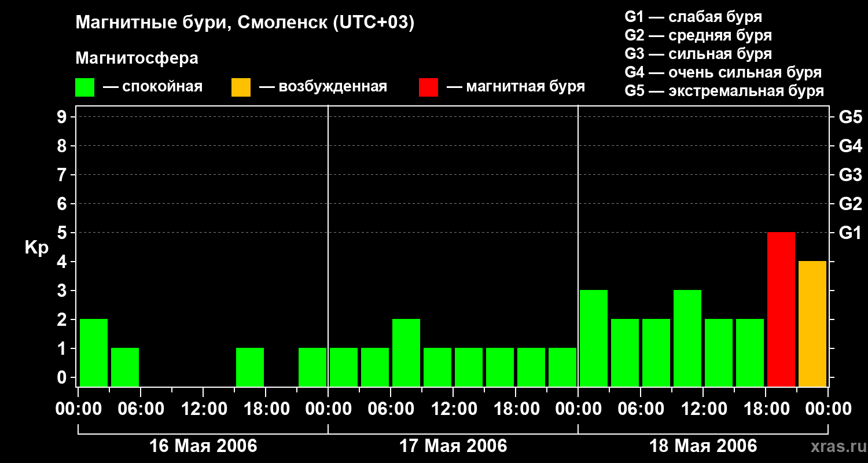868x463 pixels.
Task: Select the Kp 3 bar starting 18 May midnight
Action: (594, 338)
